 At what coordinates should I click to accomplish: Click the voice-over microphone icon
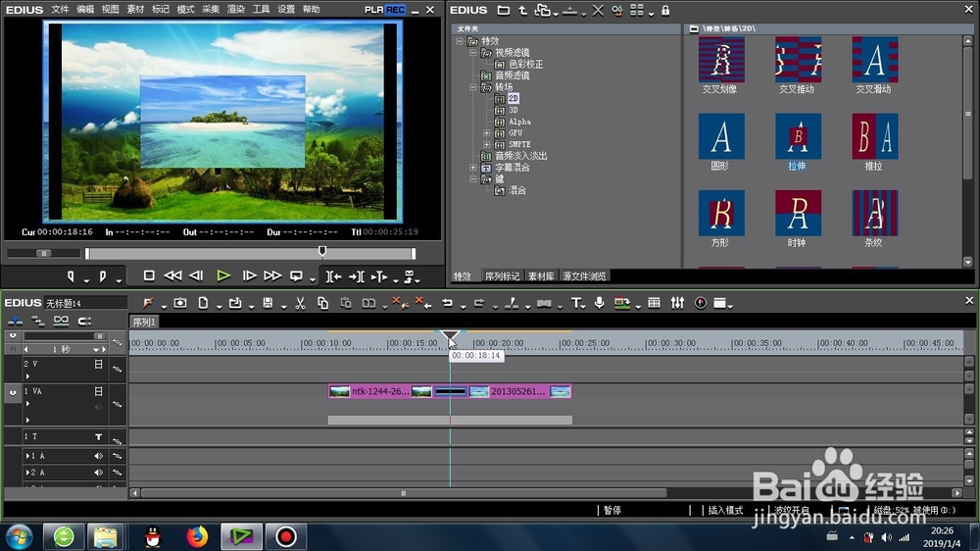click(600, 303)
